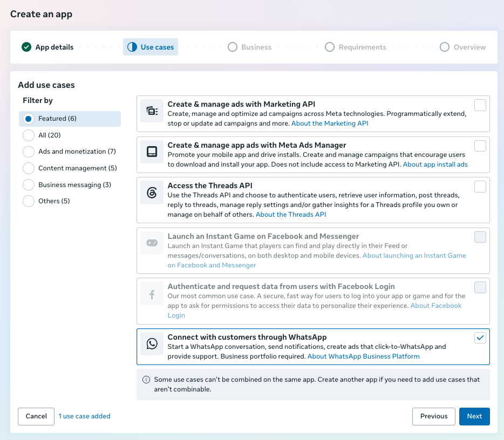Open the Use cases step

pos(151,47)
